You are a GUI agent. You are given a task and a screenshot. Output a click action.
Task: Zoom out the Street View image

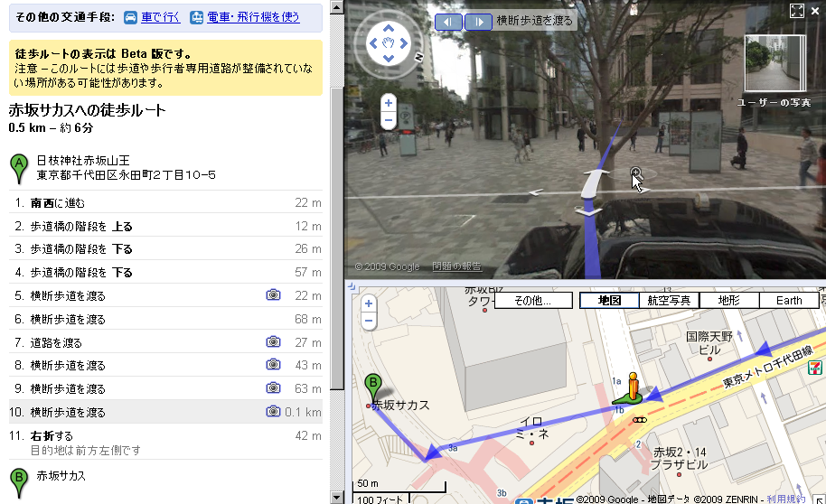(389, 121)
